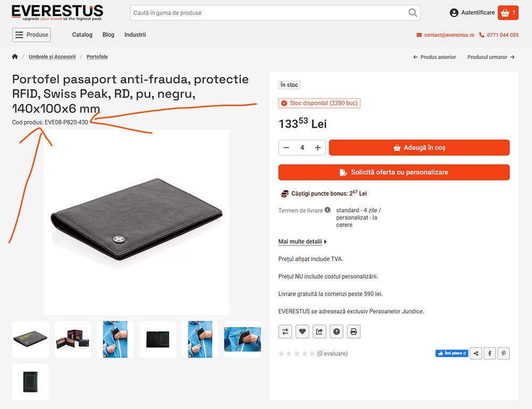Add product to wishlist with heart icon
This screenshot has height=409, width=532.
point(302,331)
